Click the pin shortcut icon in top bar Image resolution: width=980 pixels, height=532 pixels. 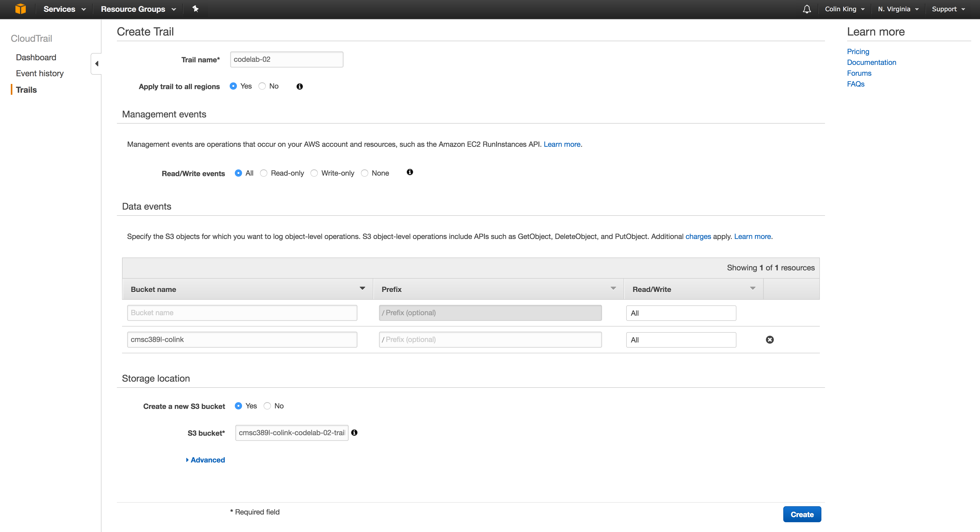[195, 9]
